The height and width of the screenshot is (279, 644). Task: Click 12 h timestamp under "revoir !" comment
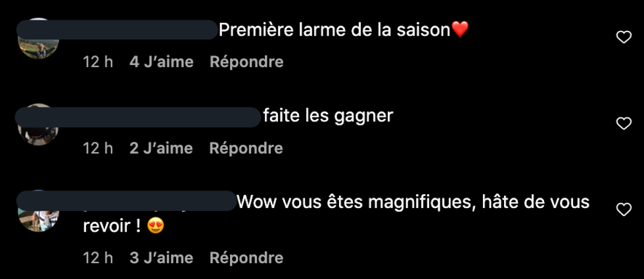pos(98,257)
